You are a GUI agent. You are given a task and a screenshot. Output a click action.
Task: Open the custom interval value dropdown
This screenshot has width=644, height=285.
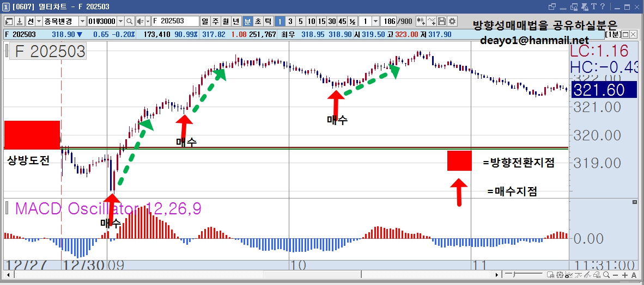pyautogui.click(x=376, y=21)
